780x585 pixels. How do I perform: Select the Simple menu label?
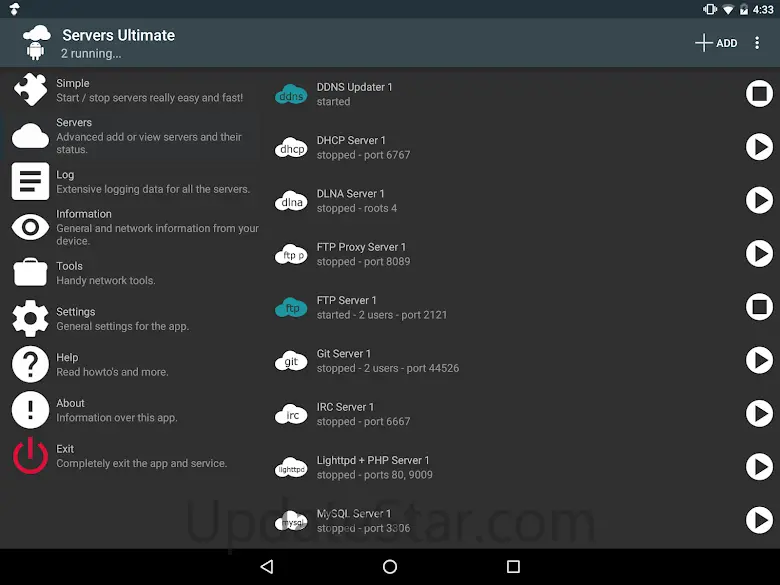(73, 83)
